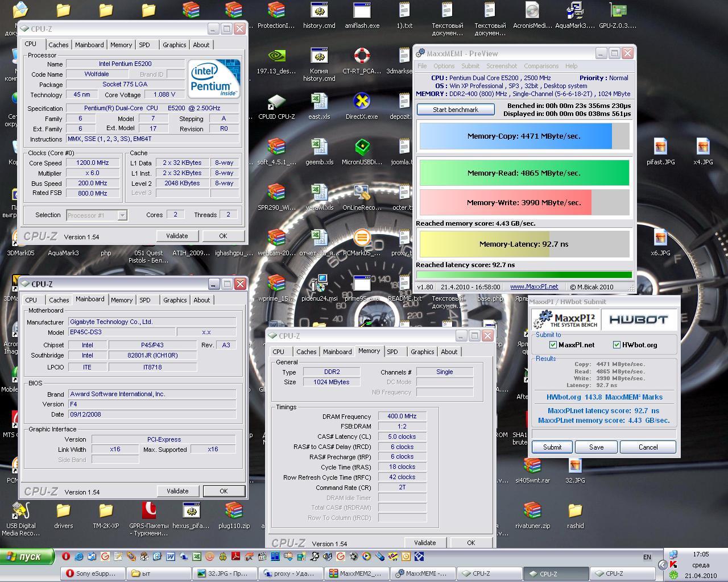The width and height of the screenshot is (728, 582).
Task: Click Cancel in the HWbot Submit dialog
Action: [648, 447]
